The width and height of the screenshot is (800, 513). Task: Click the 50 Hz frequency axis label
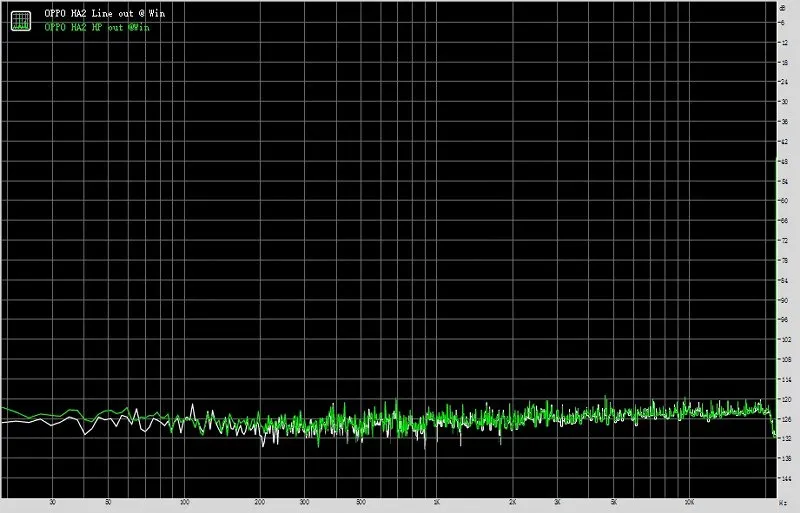(108, 502)
